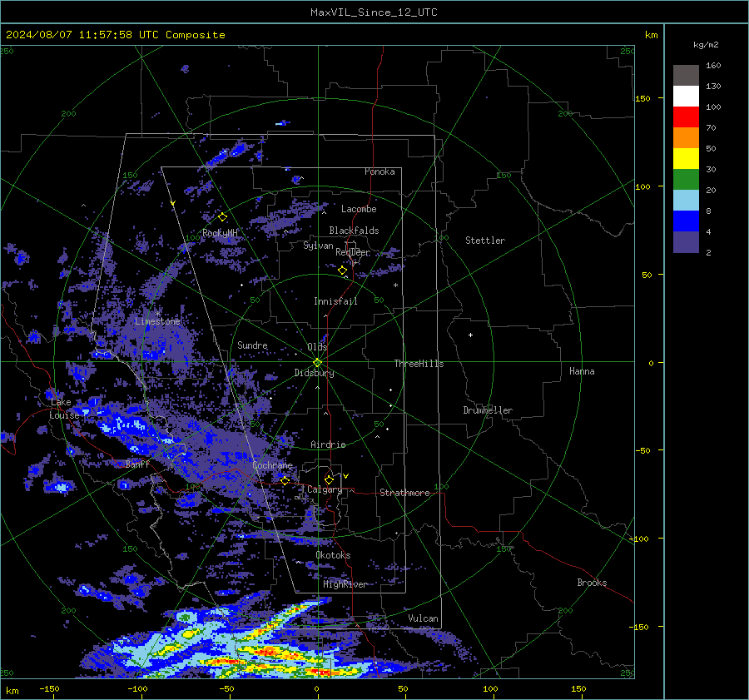Screen dimensions: 749x700
Task: Click the 2024/08/07 11:57:58 UTC Composite timestamp
Action: point(115,35)
